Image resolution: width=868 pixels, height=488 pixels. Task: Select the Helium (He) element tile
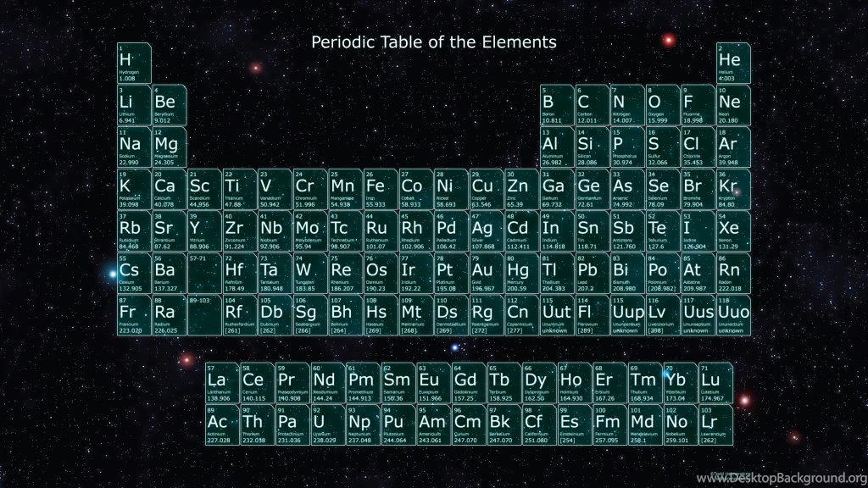tap(733, 63)
